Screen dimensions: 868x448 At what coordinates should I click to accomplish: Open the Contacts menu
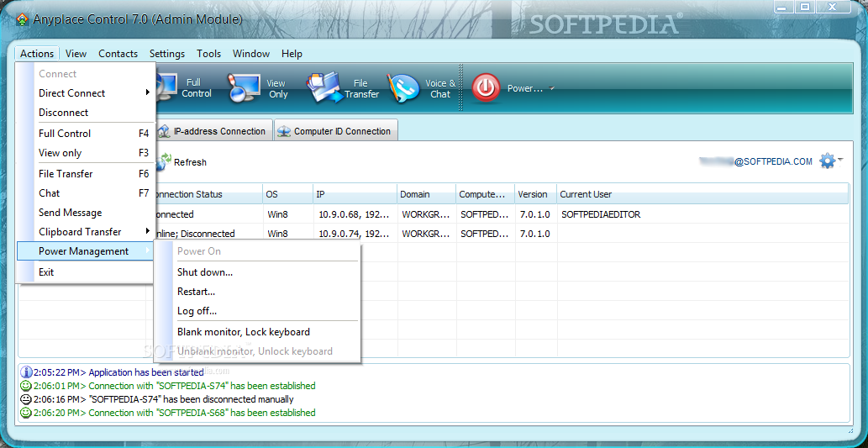pos(118,54)
